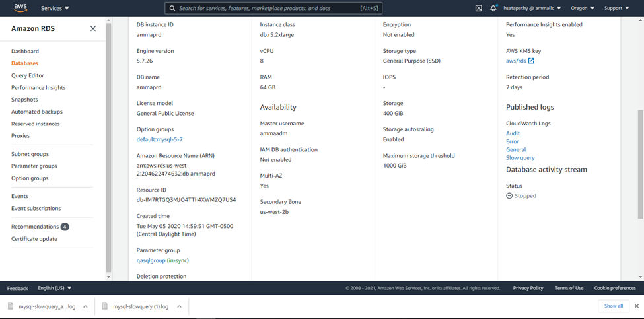This screenshot has height=319, width=644.
Task: Click the Show all downloads button
Action: point(613,306)
